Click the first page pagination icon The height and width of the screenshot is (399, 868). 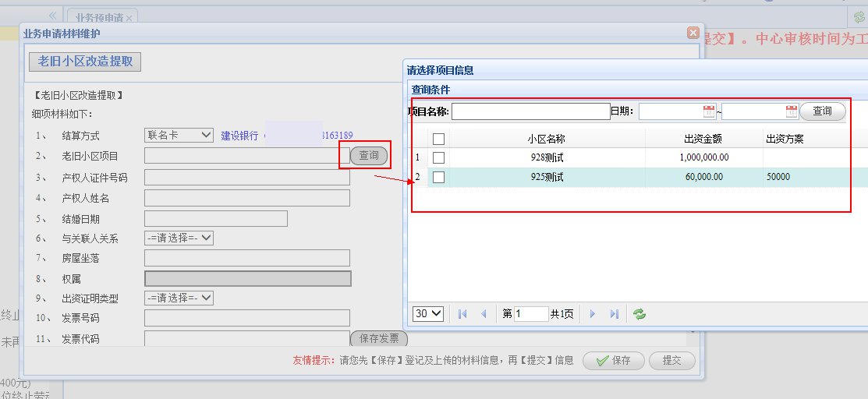tap(462, 313)
